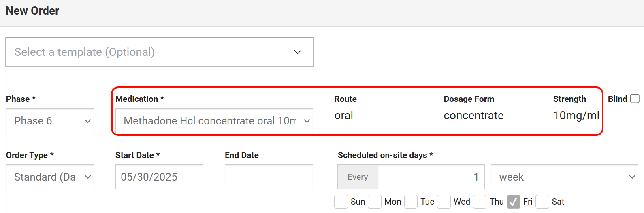644x213 pixels.
Task: Click the Phase field chevron arrow
Action: tap(87, 121)
